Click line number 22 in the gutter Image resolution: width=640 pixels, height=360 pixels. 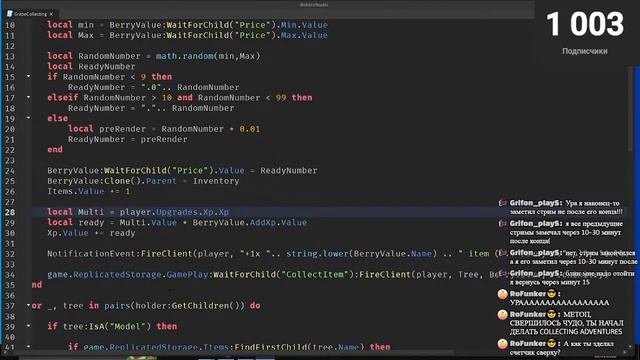(10, 150)
